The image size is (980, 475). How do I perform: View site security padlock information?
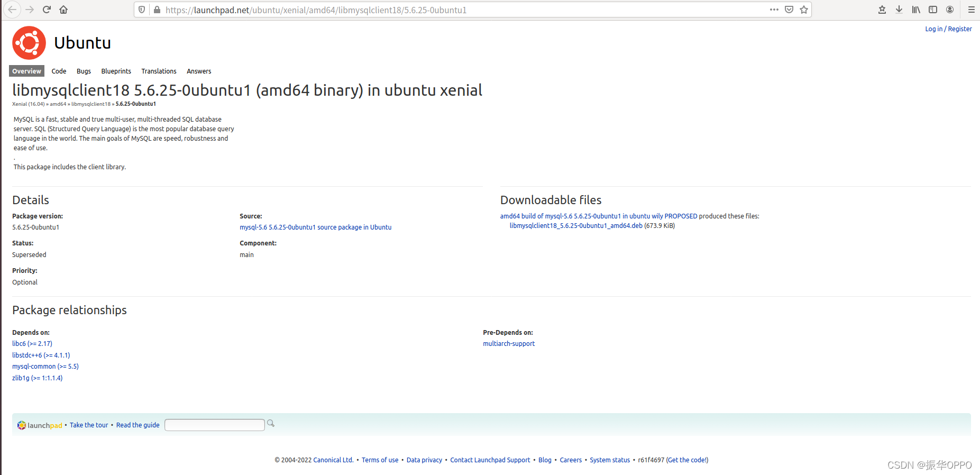[x=157, y=10]
